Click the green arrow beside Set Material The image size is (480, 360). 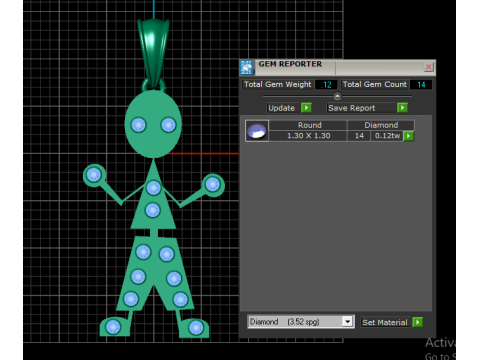pyautogui.click(x=417, y=322)
